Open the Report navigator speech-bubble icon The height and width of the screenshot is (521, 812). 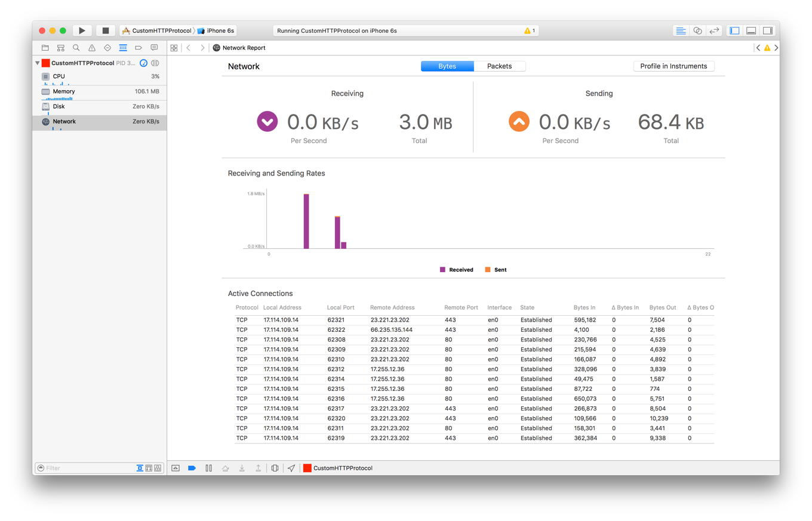pyautogui.click(x=155, y=48)
